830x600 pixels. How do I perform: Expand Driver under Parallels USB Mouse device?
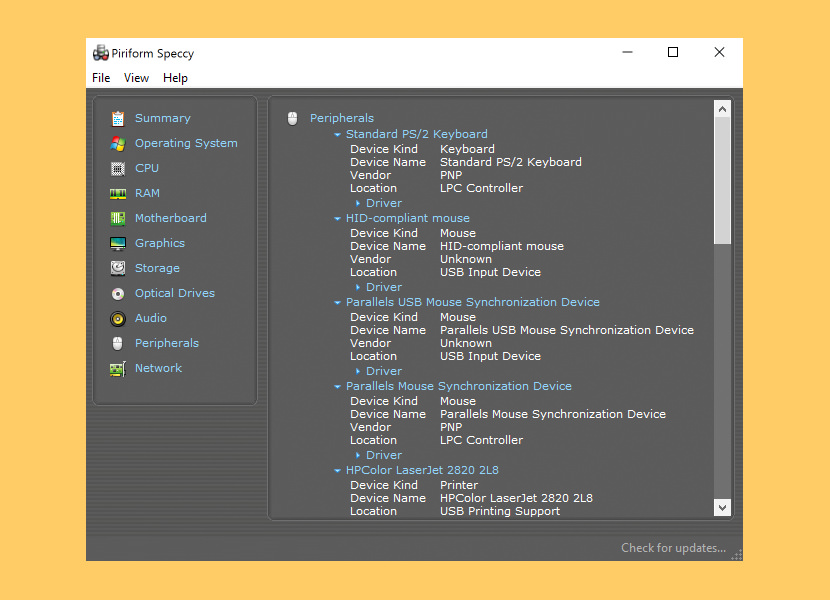pyautogui.click(x=358, y=371)
